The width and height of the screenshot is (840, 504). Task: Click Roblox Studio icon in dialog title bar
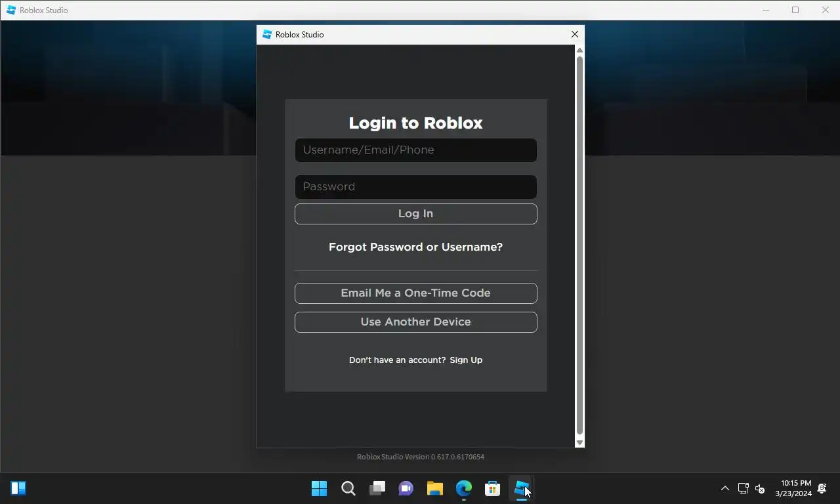266,35
